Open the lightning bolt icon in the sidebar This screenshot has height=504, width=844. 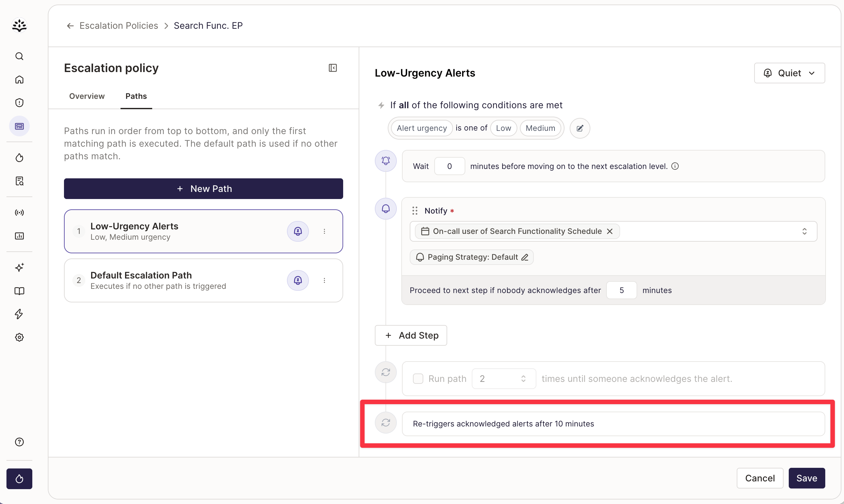(x=19, y=314)
